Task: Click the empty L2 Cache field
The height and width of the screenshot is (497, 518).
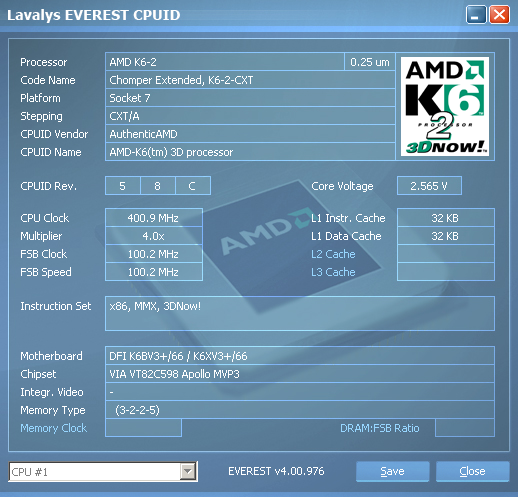Action: point(446,254)
